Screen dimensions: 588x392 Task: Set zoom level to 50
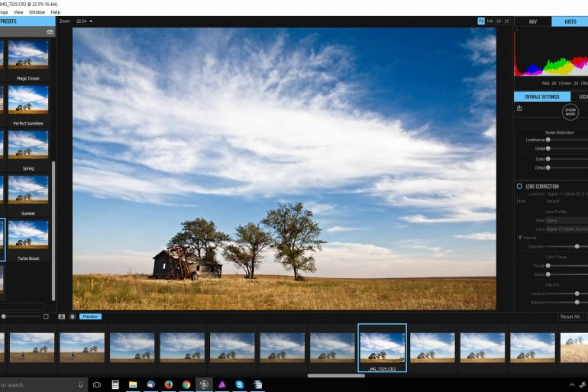click(499, 21)
